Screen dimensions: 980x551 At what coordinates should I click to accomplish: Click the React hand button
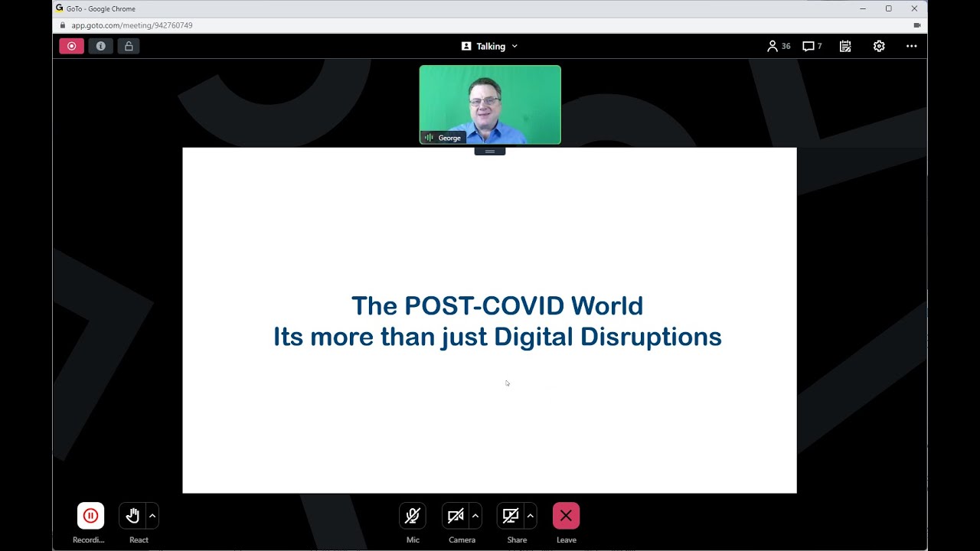[x=132, y=516]
